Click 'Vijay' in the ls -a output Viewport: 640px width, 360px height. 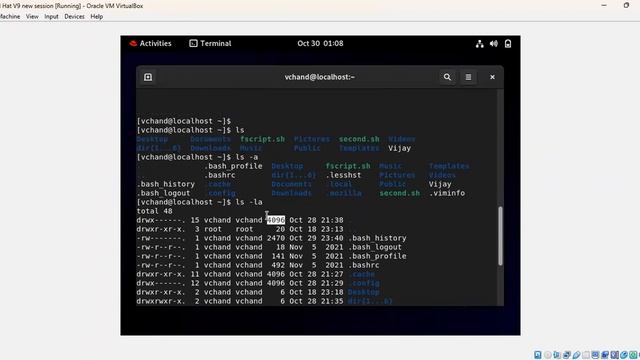440,184
